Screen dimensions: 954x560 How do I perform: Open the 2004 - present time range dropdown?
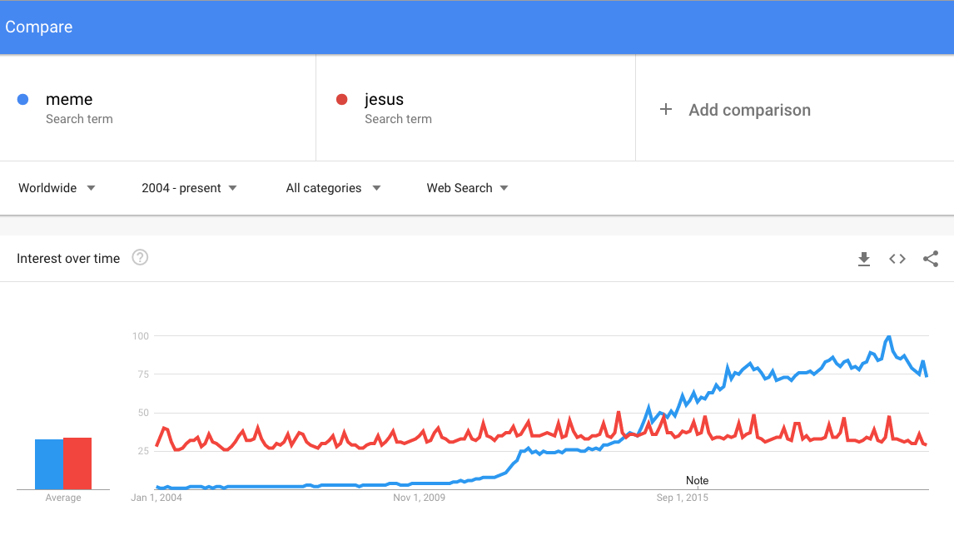click(x=189, y=188)
